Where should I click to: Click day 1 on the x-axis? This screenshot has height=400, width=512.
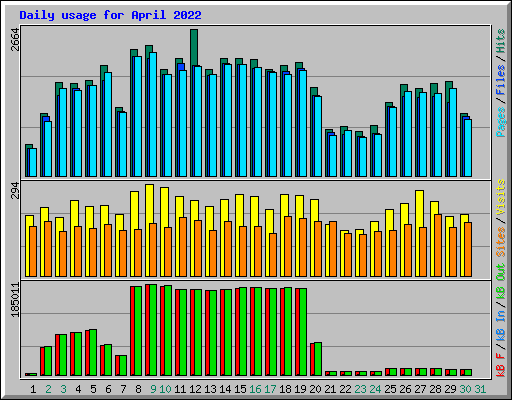(33, 389)
